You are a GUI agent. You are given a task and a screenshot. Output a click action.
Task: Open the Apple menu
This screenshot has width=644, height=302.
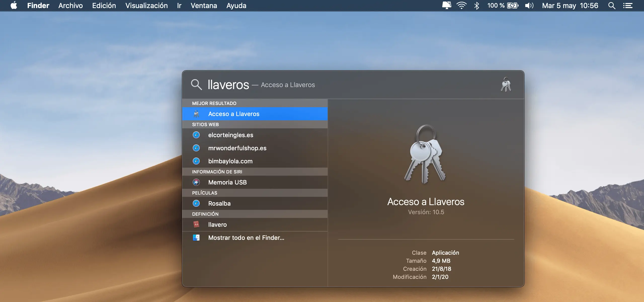tap(14, 6)
